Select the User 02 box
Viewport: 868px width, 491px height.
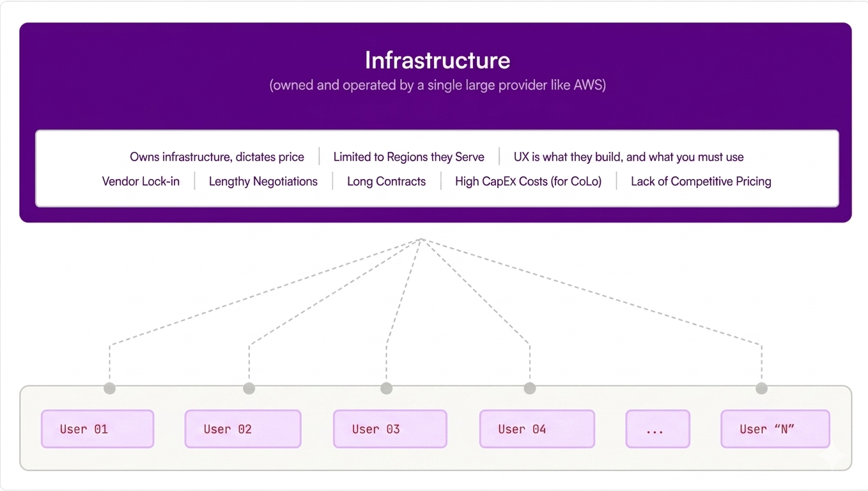(x=243, y=428)
